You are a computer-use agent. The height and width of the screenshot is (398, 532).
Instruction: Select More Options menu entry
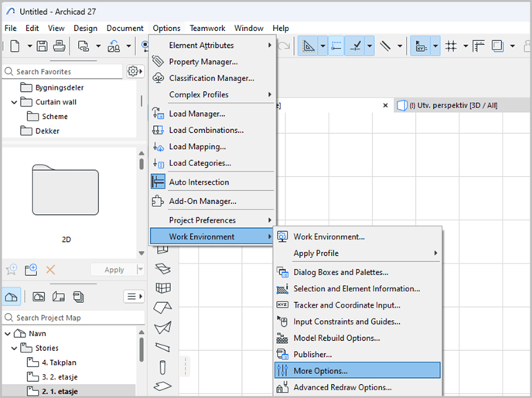pyautogui.click(x=357, y=370)
